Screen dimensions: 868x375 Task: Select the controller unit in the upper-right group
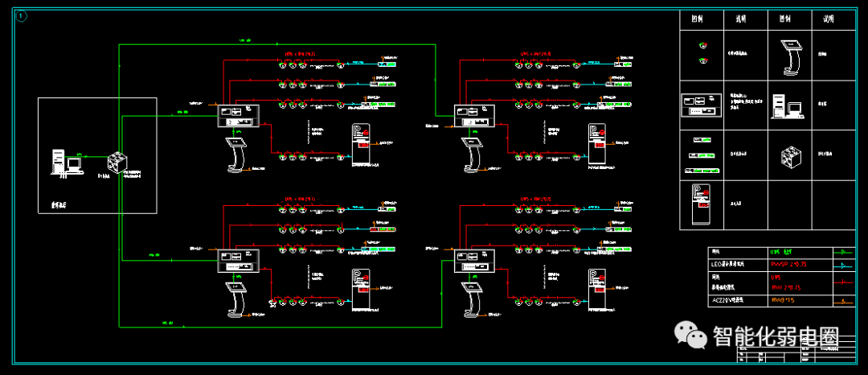[475, 115]
